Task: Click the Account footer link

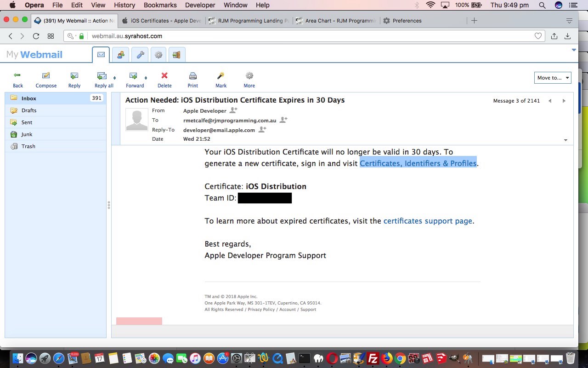Action: 288,310
